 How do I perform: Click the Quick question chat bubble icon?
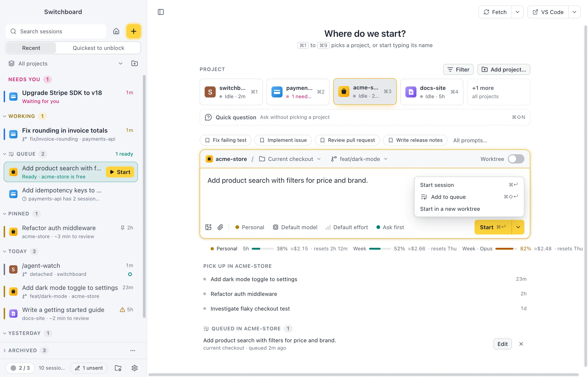(x=208, y=117)
